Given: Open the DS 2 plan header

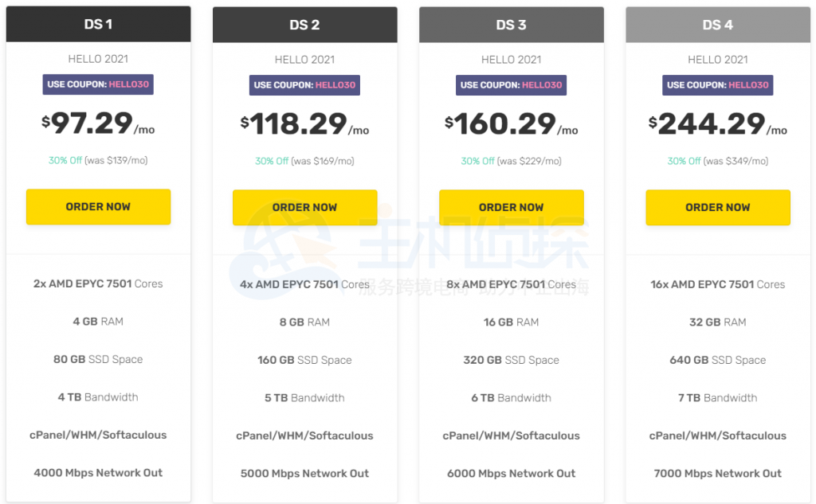Looking at the screenshot, I should click(x=304, y=24).
